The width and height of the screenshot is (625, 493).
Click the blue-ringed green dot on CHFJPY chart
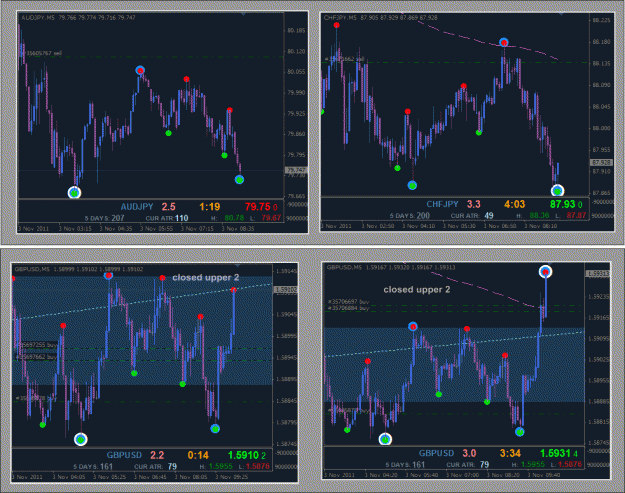click(412, 185)
